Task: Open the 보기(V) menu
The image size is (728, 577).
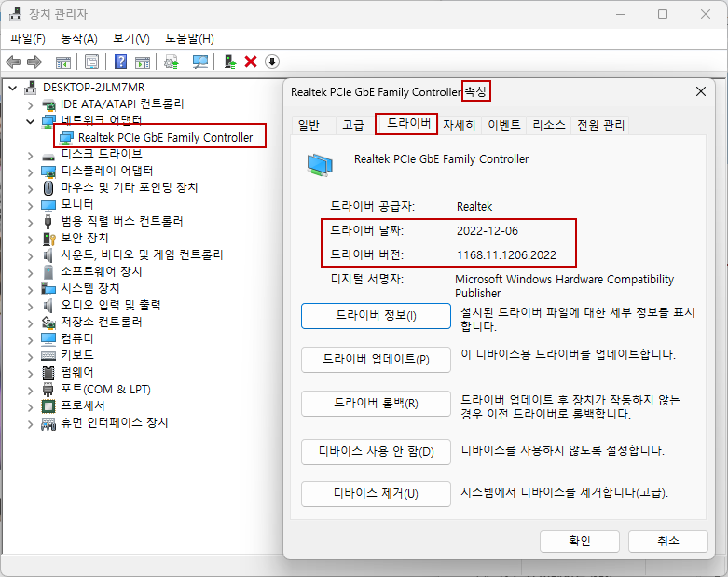Action: 131,38
